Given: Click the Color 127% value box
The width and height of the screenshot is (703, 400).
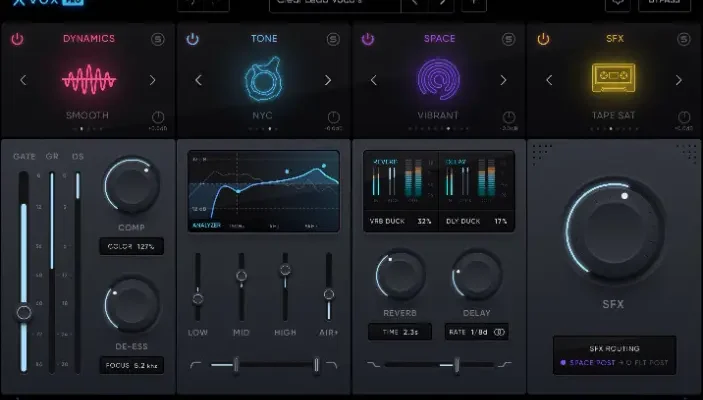Looking at the screenshot, I should click(131, 246).
